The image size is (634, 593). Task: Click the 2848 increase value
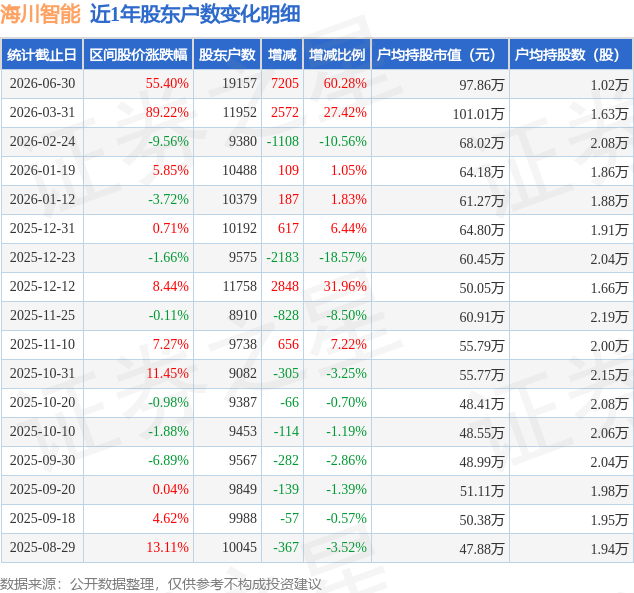coord(285,286)
